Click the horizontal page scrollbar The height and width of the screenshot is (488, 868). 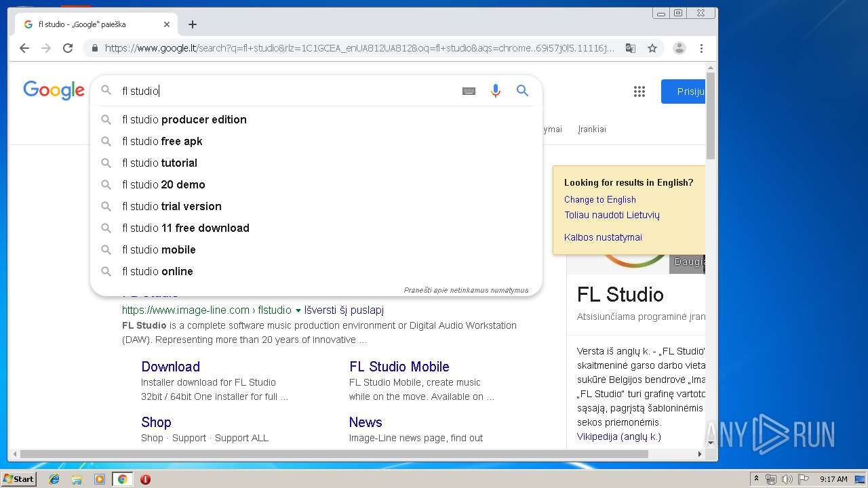pyautogui.click(x=334, y=454)
